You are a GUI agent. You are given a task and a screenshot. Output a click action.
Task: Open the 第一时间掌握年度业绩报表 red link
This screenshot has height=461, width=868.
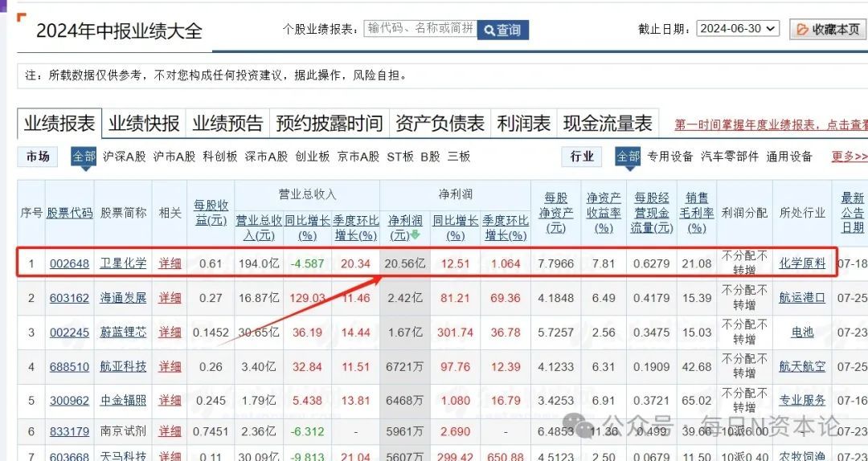click(x=771, y=124)
